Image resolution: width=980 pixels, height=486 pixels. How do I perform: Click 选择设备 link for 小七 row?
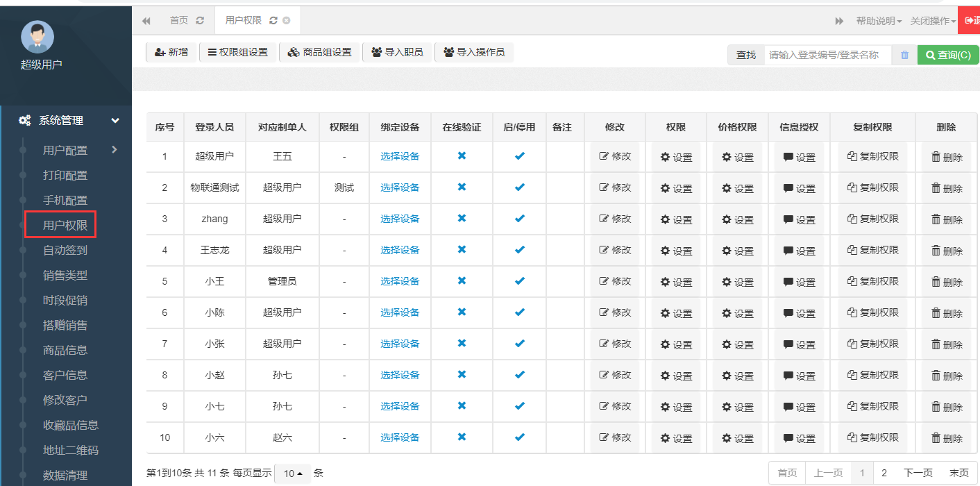[400, 406]
